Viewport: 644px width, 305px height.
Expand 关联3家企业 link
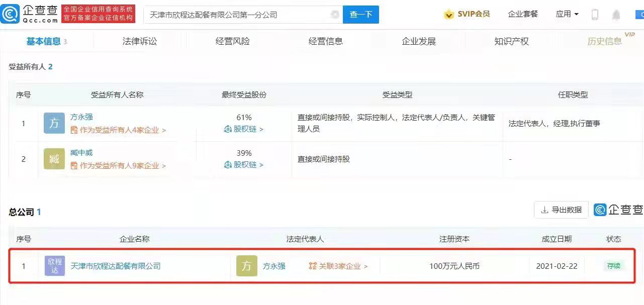click(338, 266)
